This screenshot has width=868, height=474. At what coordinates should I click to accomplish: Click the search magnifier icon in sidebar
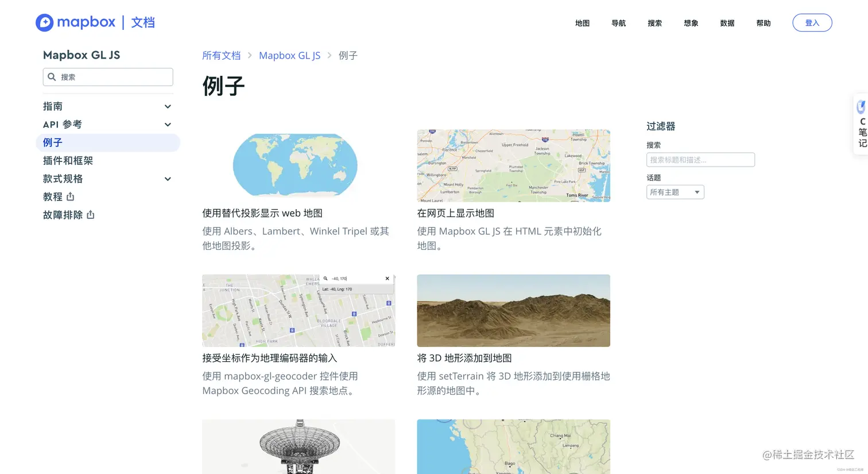click(52, 77)
